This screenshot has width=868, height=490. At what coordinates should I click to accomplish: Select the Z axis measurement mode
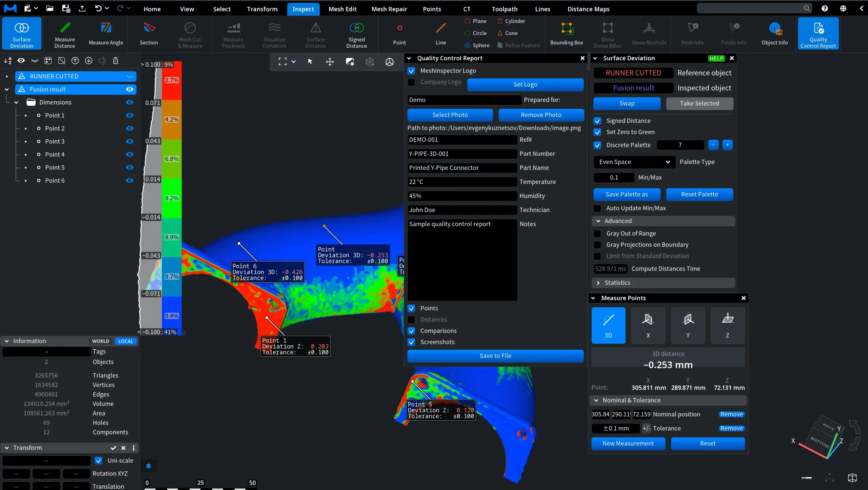[x=728, y=325]
